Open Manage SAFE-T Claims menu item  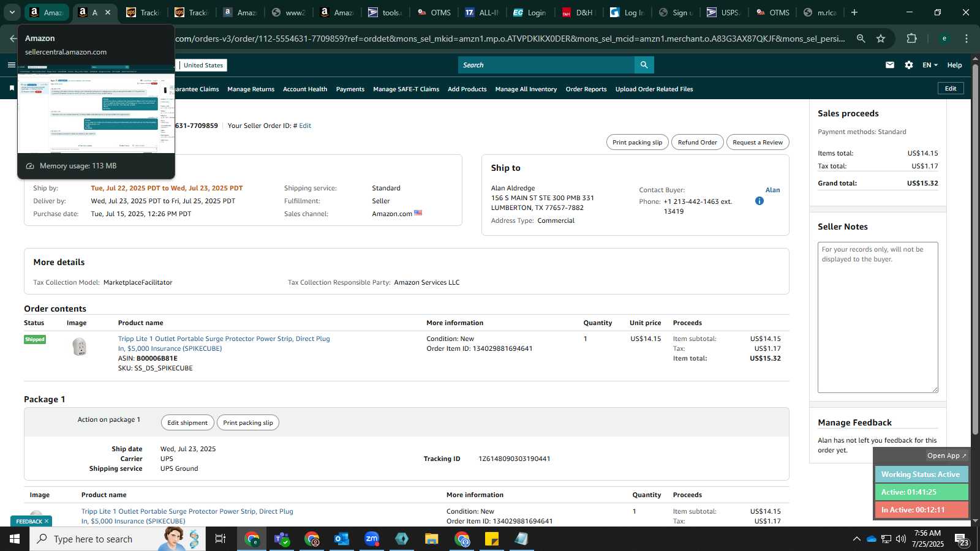click(x=406, y=89)
